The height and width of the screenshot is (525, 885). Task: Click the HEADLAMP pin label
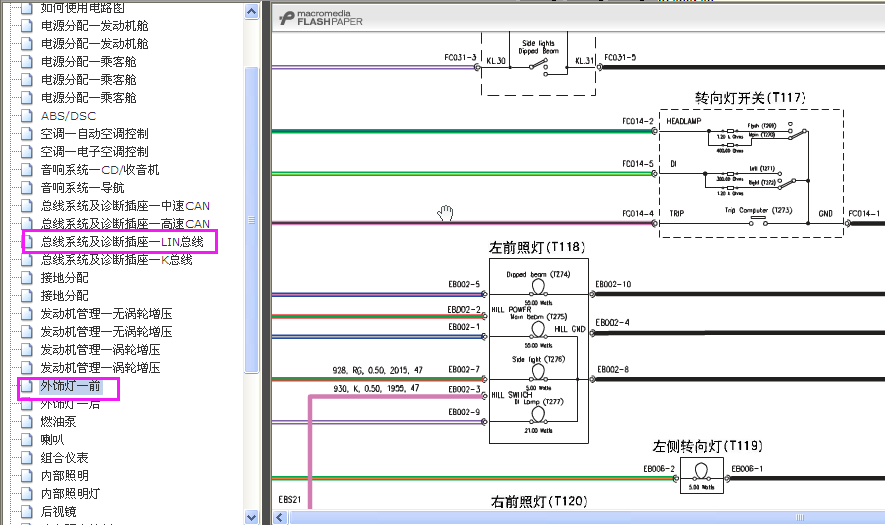coord(684,121)
